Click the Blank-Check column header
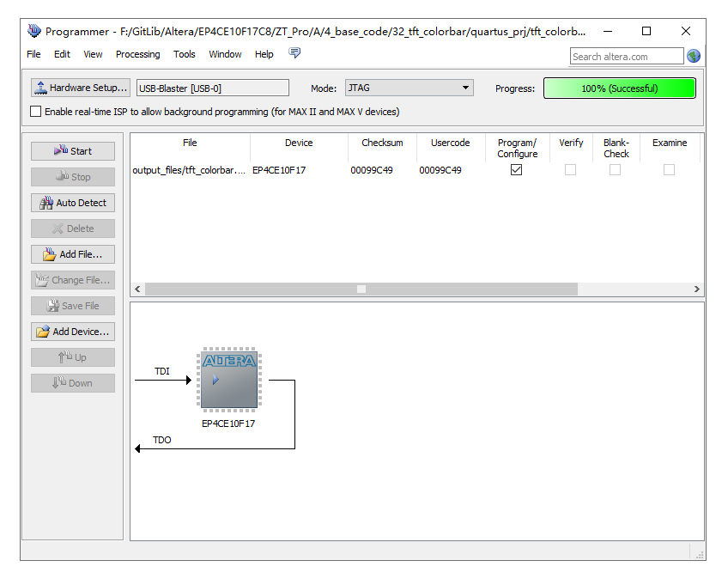The image size is (728, 579). (616, 149)
